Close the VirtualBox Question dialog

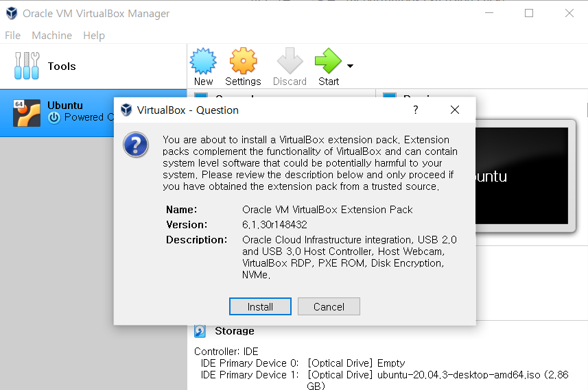455,110
